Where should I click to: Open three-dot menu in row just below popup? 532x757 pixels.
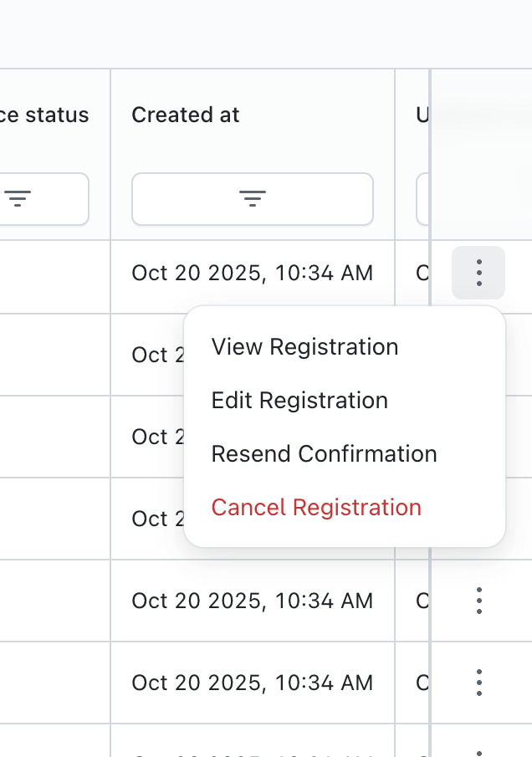[478, 601]
